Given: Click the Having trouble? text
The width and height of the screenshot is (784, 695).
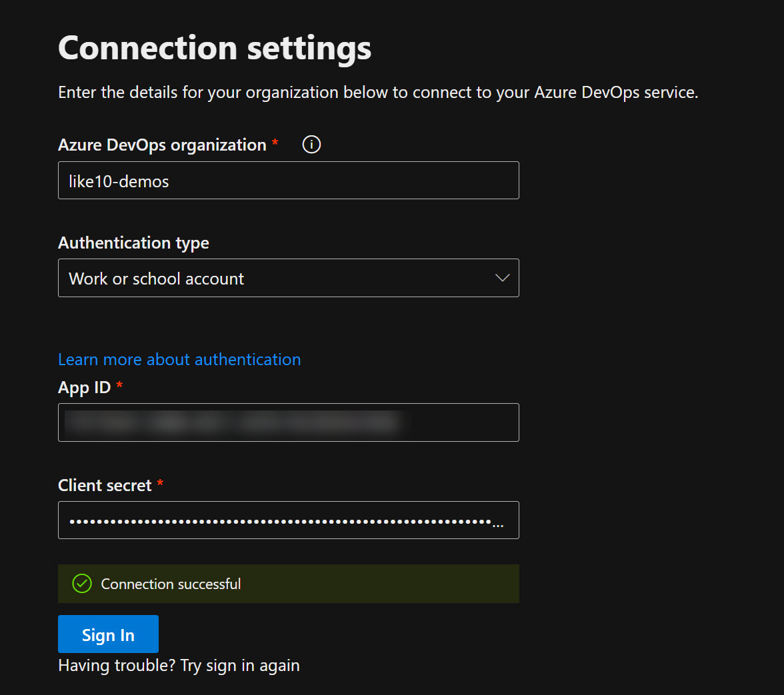Looking at the screenshot, I should point(117,665).
